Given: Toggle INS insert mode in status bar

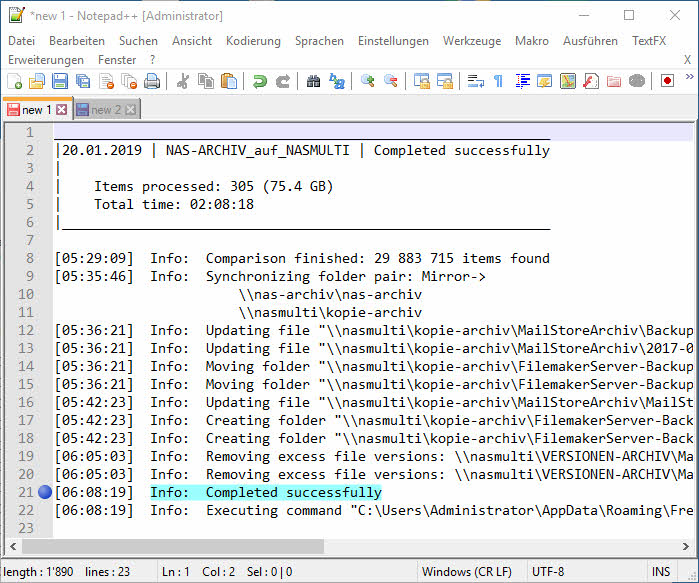Looking at the screenshot, I should pos(661,571).
